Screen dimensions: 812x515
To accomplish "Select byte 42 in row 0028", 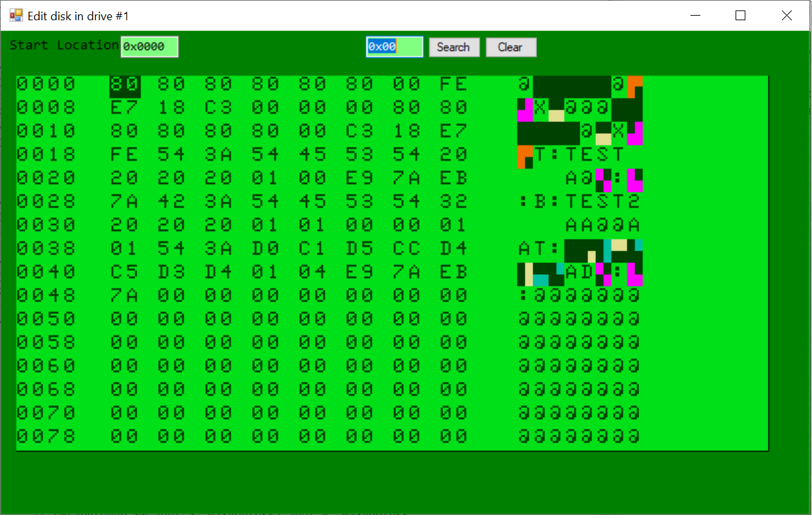I will [x=172, y=202].
